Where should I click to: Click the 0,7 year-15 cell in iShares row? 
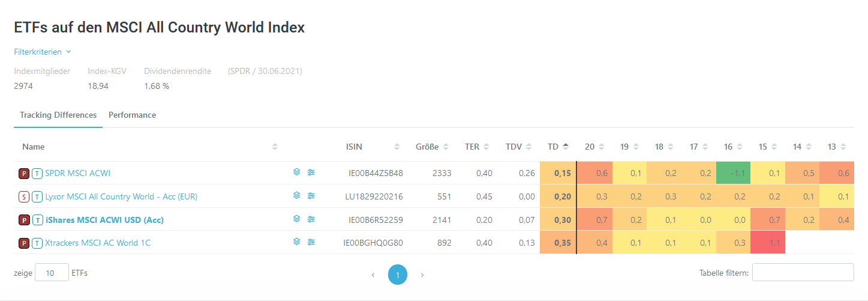[x=768, y=220]
